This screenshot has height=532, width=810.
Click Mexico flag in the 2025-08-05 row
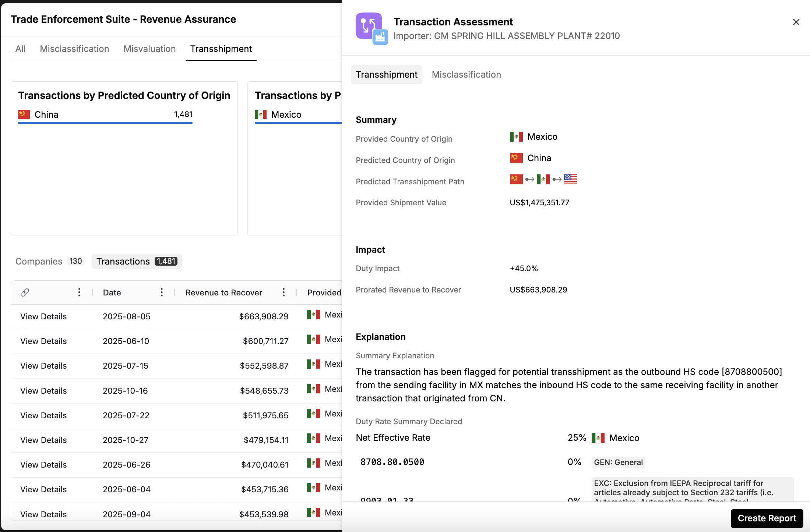click(x=313, y=315)
